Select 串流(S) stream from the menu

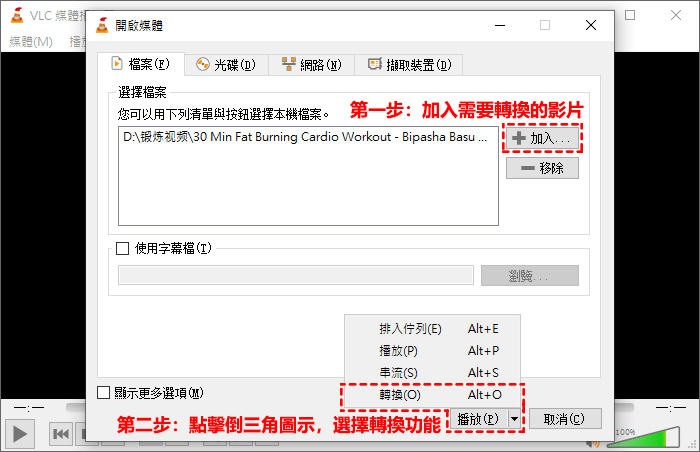coord(398,373)
